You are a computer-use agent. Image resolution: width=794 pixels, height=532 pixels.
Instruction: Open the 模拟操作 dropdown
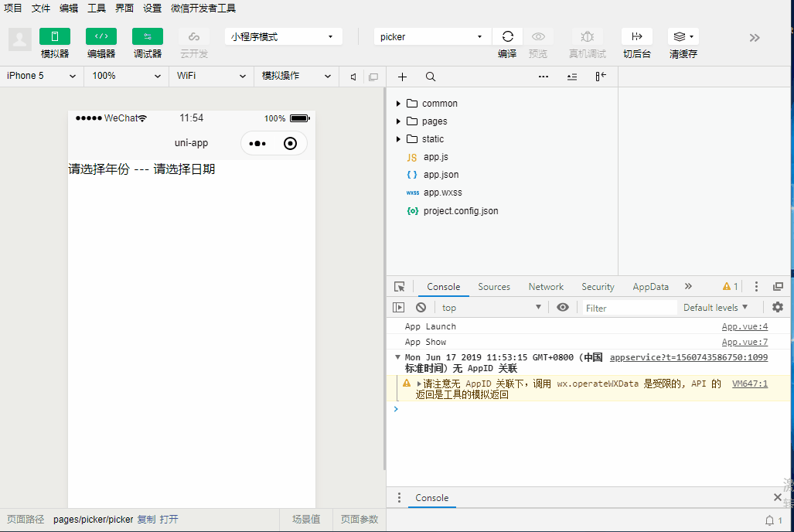pos(296,76)
